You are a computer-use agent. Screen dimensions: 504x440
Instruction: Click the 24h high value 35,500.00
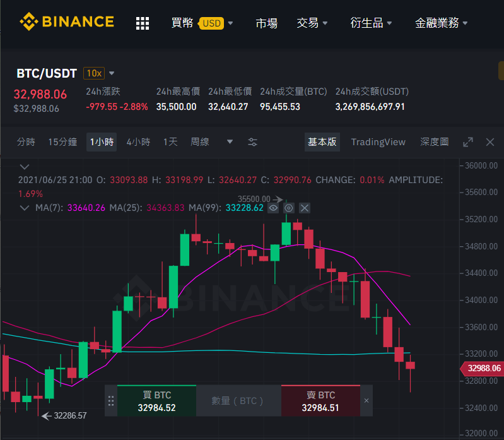tap(176, 107)
